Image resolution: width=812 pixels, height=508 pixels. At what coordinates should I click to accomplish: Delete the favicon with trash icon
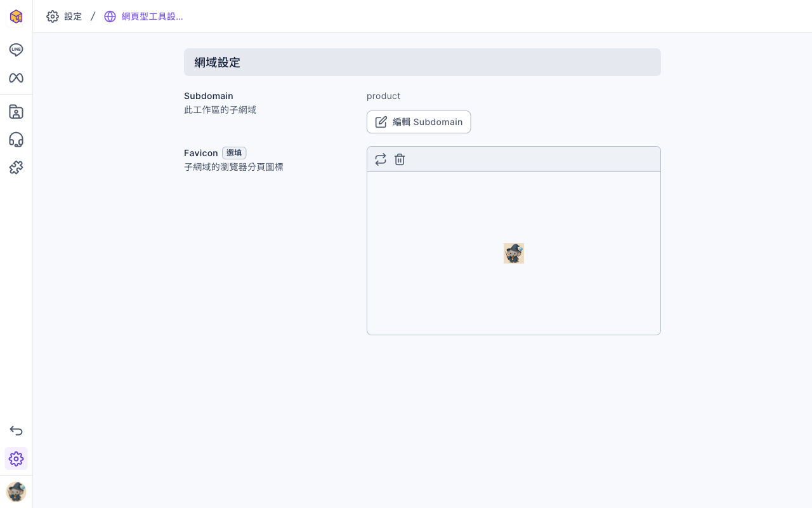400,159
